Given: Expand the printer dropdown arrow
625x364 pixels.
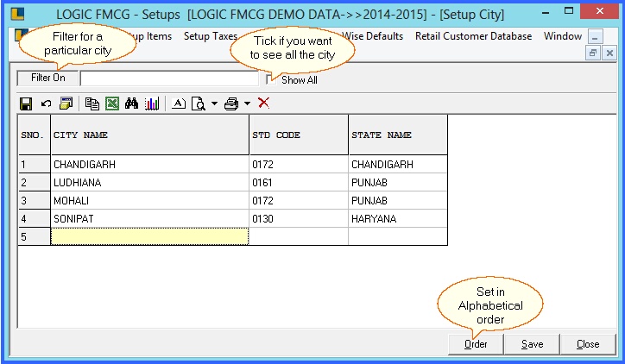Looking at the screenshot, I should click(247, 104).
